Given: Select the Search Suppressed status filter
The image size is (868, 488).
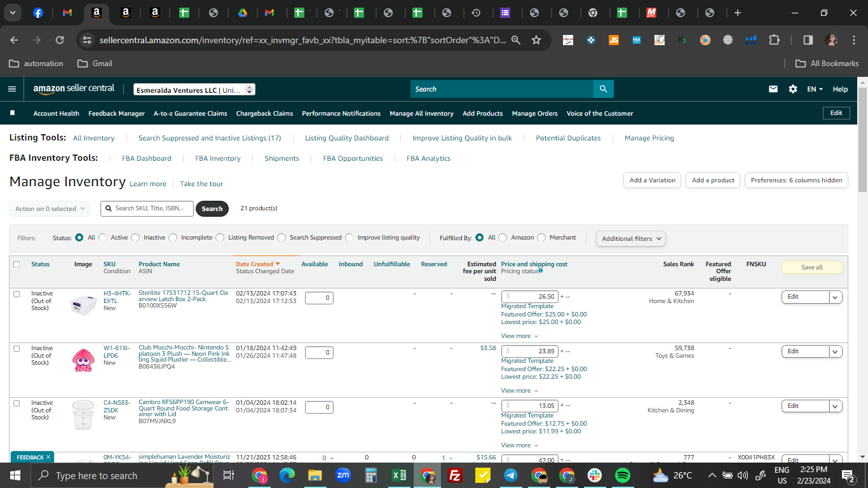Looking at the screenshot, I should point(281,238).
